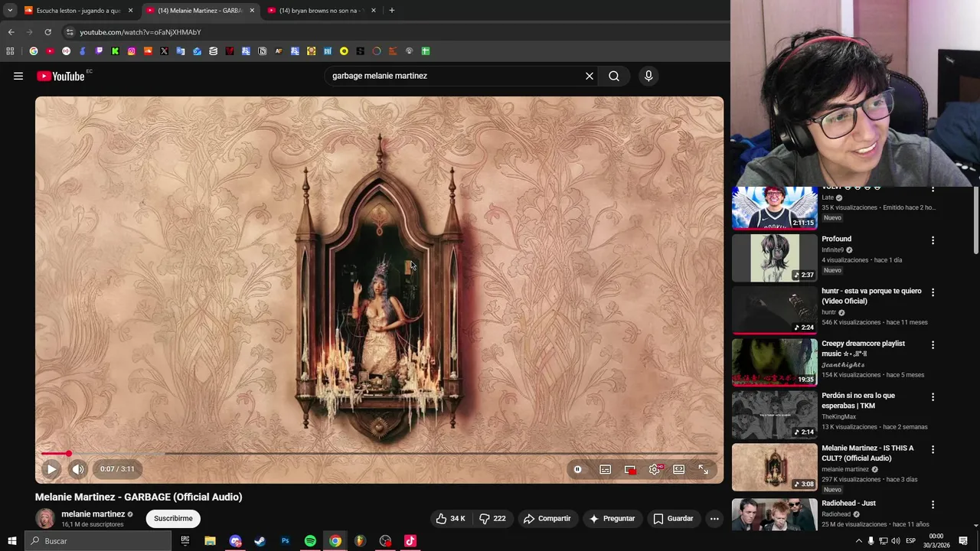Reload the current page
Image resolution: width=980 pixels, height=551 pixels.
click(47, 32)
